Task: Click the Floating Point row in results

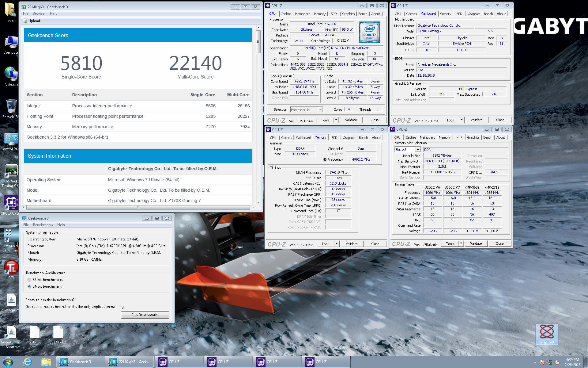Action: 138,116
